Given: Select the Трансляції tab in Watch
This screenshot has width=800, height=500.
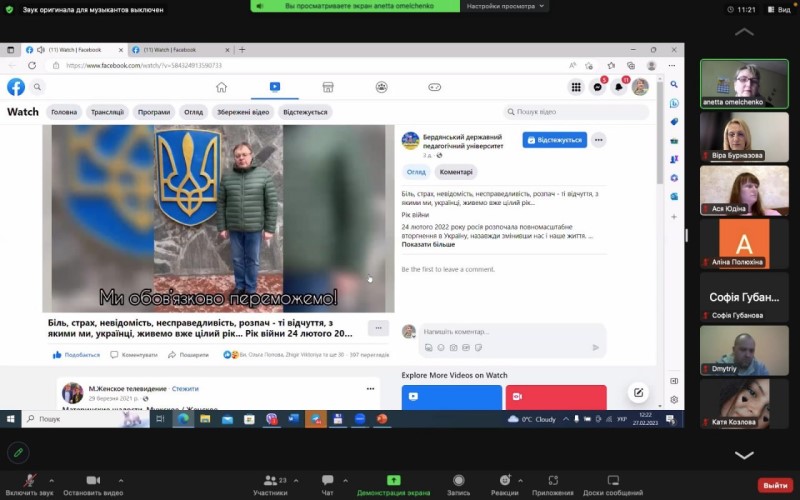Looking at the screenshot, I should pyautogui.click(x=107, y=112).
